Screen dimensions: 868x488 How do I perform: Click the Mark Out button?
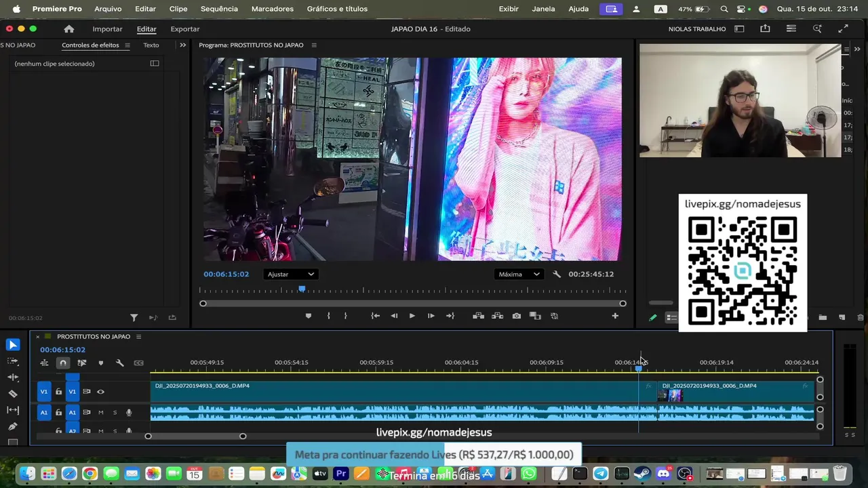click(x=345, y=316)
